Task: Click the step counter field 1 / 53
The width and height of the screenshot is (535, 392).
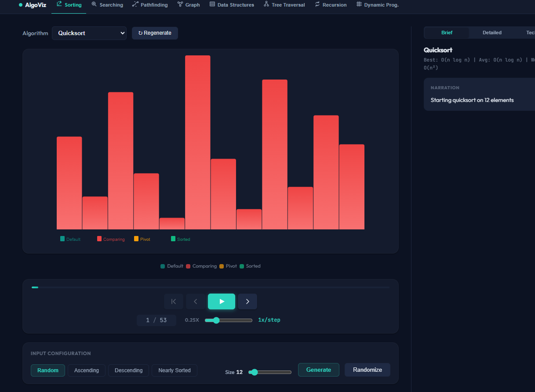Action: [156, 320]
